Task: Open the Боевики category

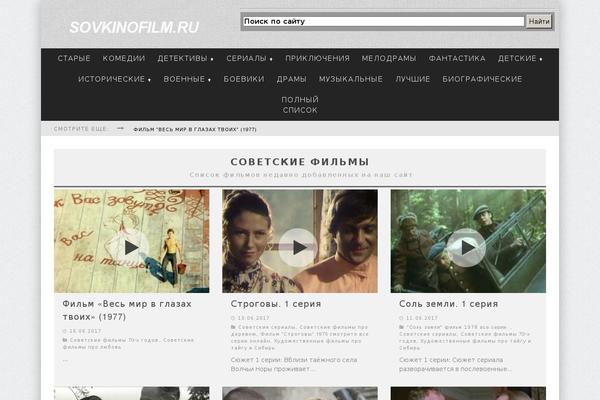Action: (244, 79)
